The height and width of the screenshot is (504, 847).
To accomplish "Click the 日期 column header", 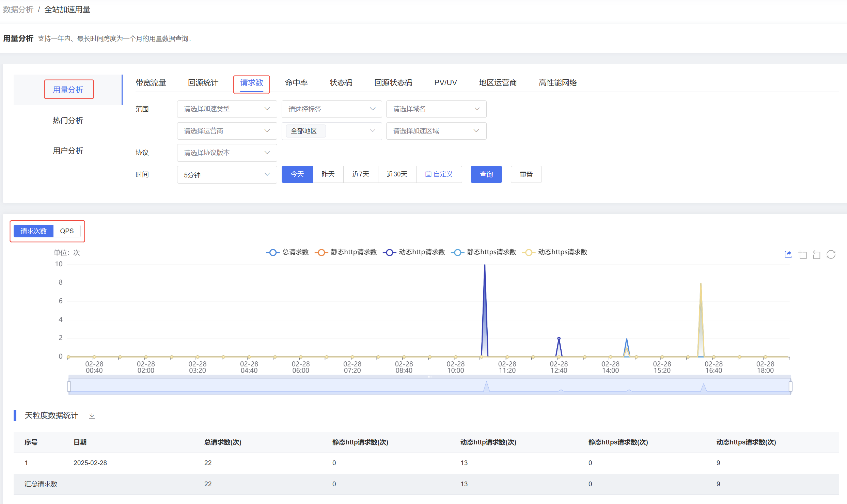I will (x=80, y=442).
